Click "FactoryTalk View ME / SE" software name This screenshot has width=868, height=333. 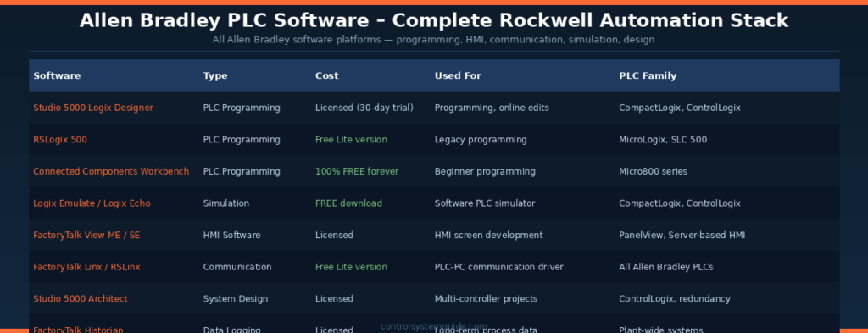point(86,235)
